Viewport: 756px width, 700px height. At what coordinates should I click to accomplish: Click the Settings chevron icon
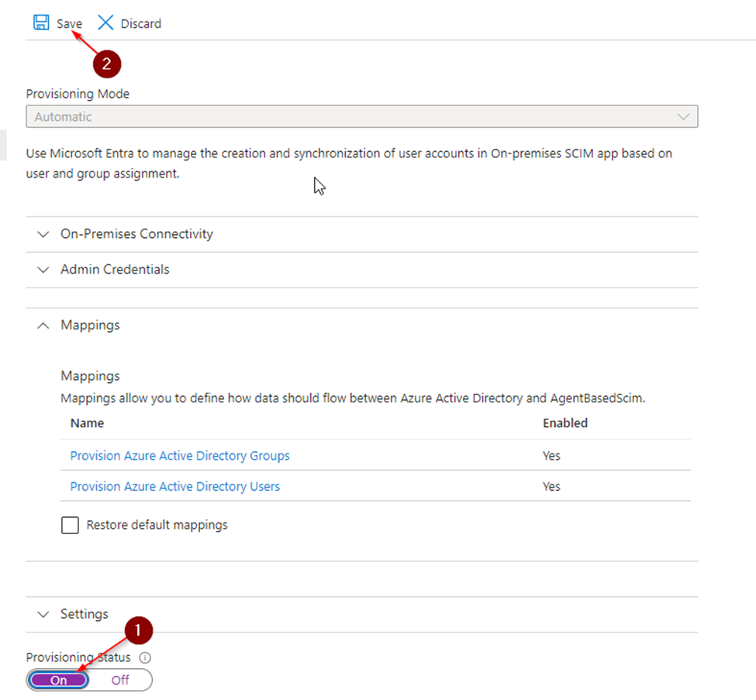click(43, 614)
